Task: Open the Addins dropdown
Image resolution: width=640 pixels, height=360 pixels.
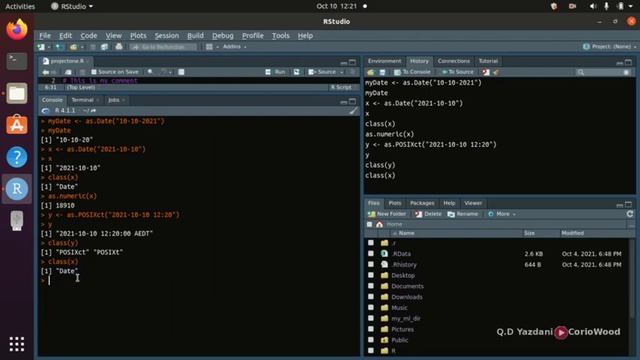Action: click(x=234, y=47)
